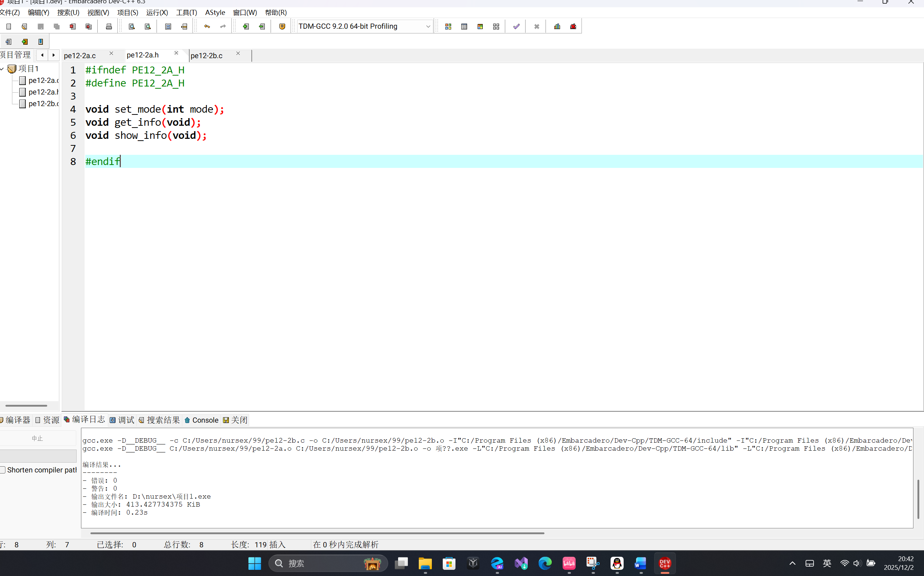The width and height of the screenshot is (924, 576).
Task: Click the New file toolbar icon
Action: tap(9, 26)
